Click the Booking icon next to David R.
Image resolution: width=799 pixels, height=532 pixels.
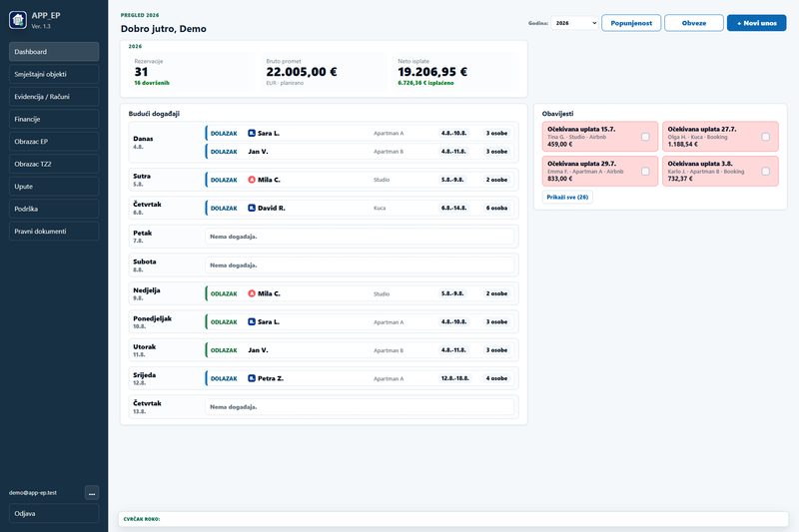coord(252,208)
